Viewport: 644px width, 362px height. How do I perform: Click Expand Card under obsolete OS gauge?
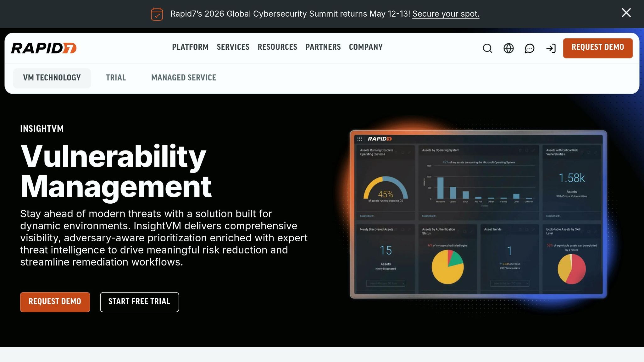[367, 216]
